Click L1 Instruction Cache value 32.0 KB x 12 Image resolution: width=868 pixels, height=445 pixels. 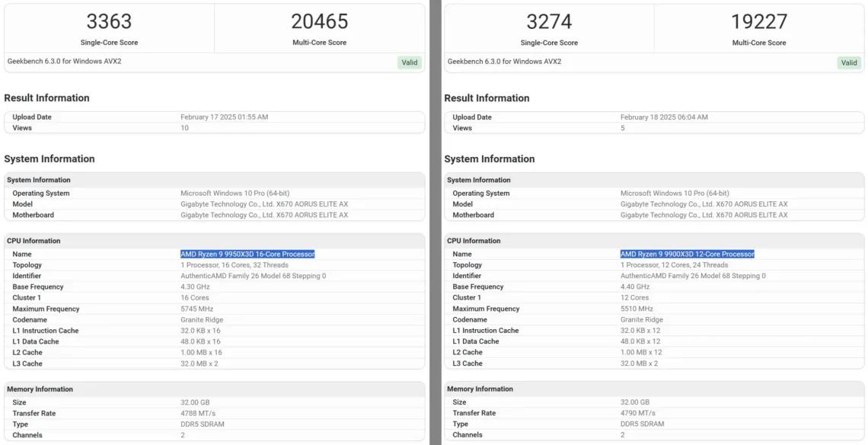pyautogui.click(x=640, y=330)
